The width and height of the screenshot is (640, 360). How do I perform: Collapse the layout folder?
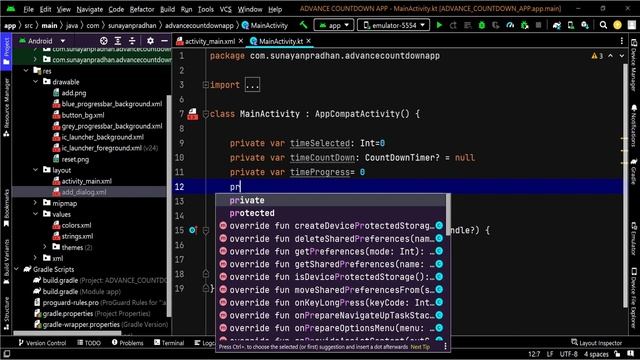36,170
